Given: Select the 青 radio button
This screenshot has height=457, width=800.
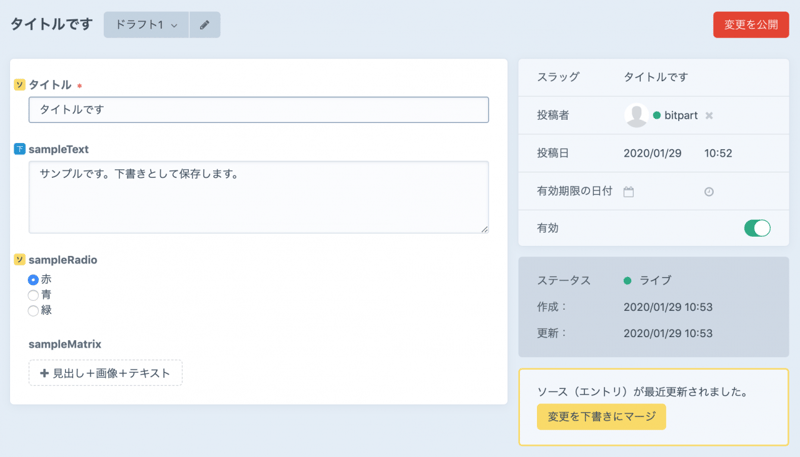Looking at the screenshot, I should click(34, 295).
